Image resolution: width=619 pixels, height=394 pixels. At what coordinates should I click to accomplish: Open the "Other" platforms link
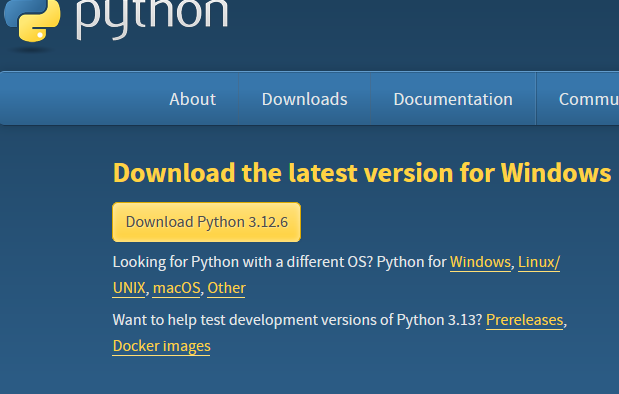coord(226,288)
